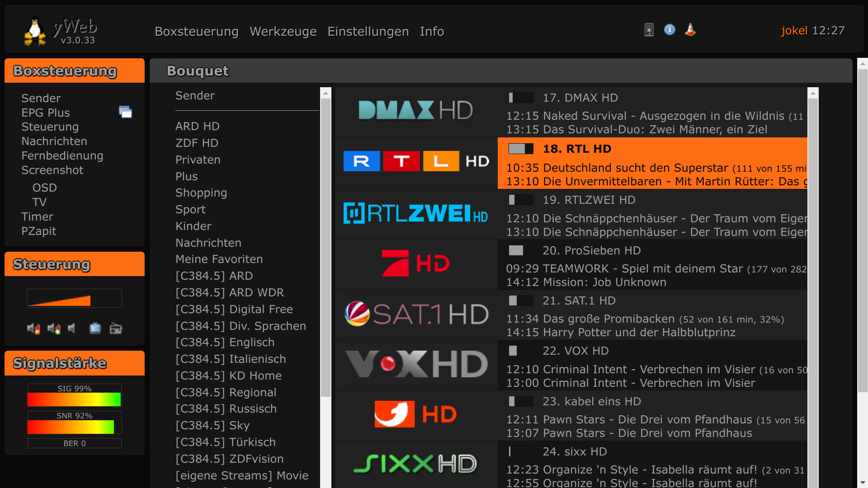
Task: Open stream with VLC cone icon
Action: [690, 30]
